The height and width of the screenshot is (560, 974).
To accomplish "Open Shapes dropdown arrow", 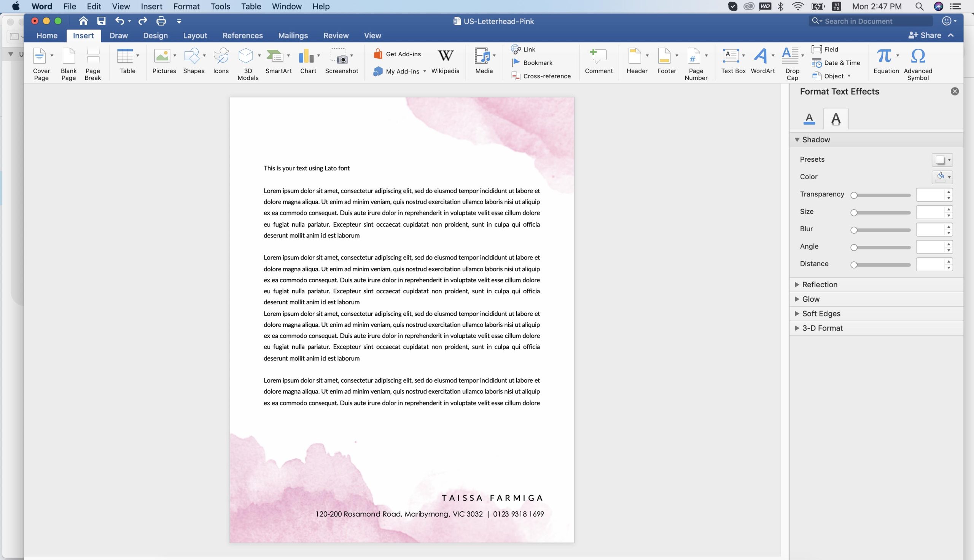I will (204, 56).
